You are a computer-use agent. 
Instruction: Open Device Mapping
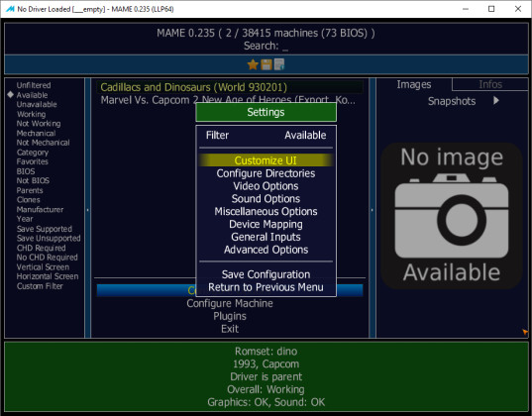(x=266, y=224)
